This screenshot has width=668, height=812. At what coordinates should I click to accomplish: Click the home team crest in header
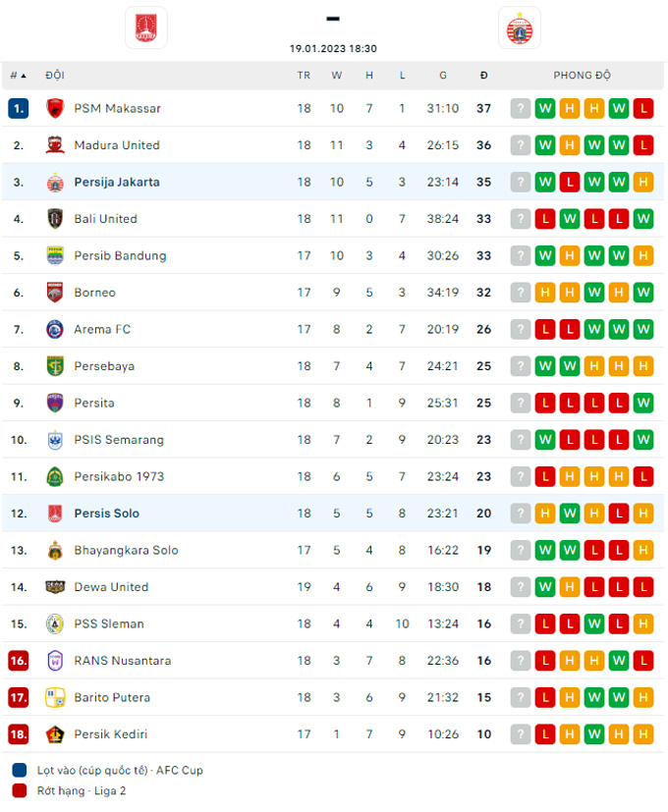pos(146,27)
